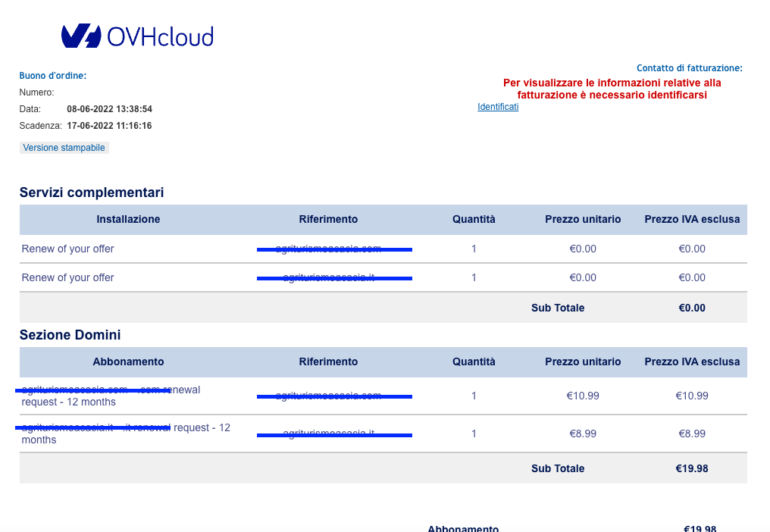
Task: Select the order date 08-06-2022 13:38:54
Action: pyautogui.click(x=109, y=109)
